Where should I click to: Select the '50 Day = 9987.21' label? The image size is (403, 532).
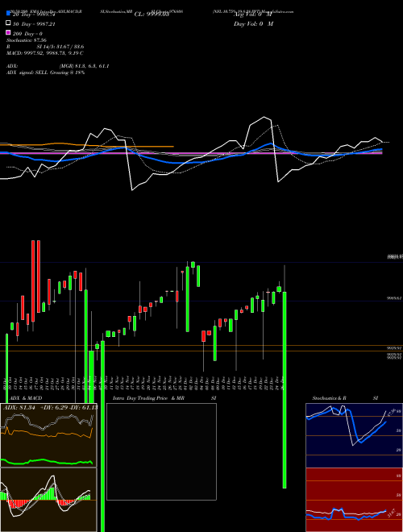[x=34, y=24]
